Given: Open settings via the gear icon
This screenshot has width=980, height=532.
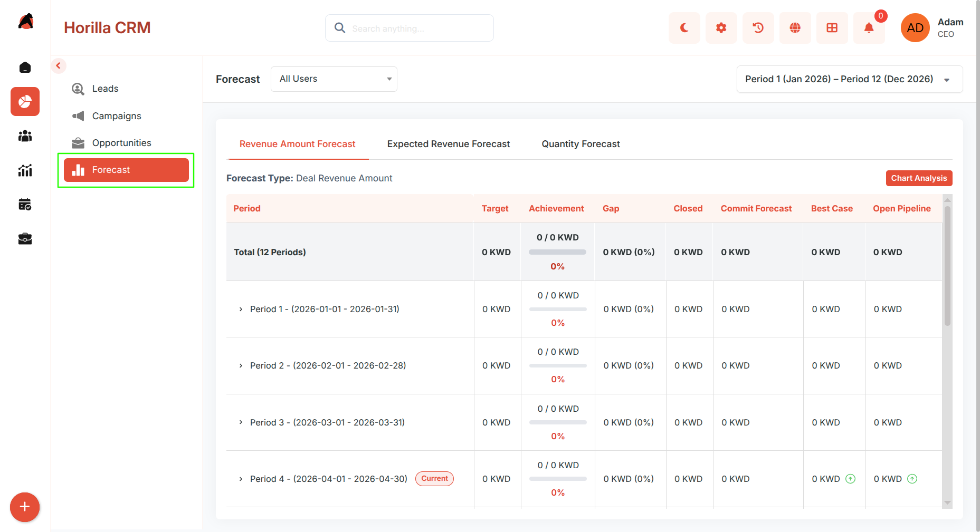Looking at the screenshot, I should tap(721, 28).
